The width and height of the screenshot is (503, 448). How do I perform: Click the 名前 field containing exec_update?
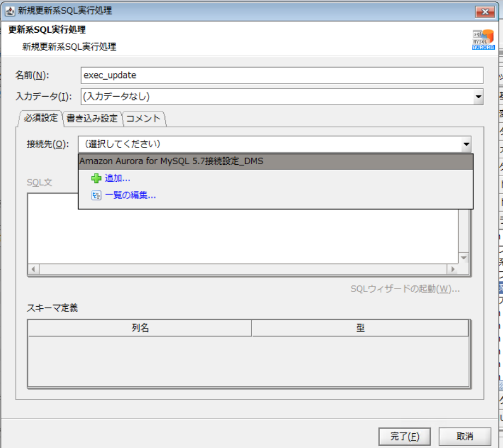click(x=282, y=75)
